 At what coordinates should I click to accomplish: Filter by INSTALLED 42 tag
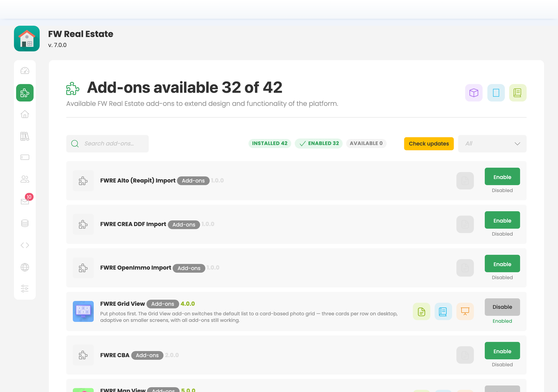[270, 143]
